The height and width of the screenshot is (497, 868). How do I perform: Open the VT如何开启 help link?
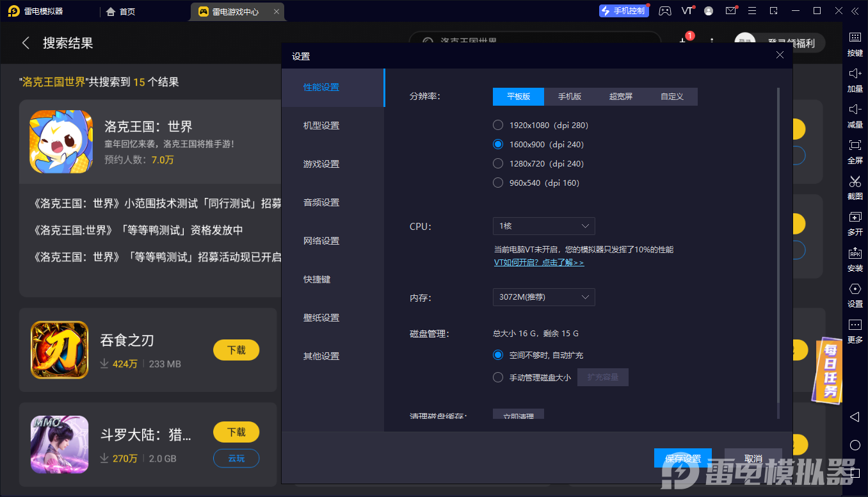pos(538,263)
